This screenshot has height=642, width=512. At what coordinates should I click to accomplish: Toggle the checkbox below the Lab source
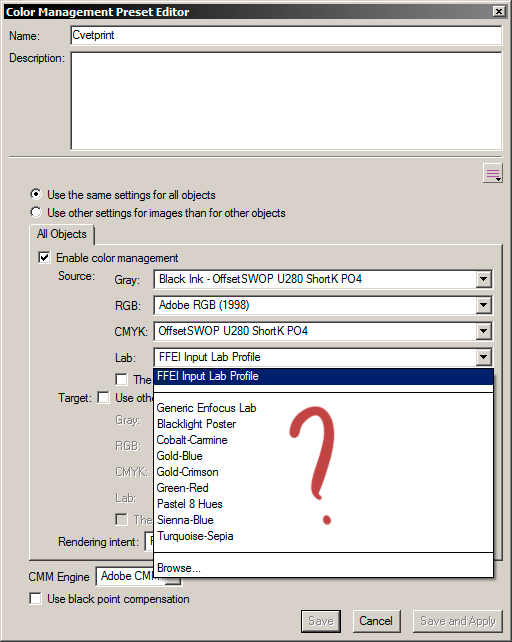coord(121,379)
